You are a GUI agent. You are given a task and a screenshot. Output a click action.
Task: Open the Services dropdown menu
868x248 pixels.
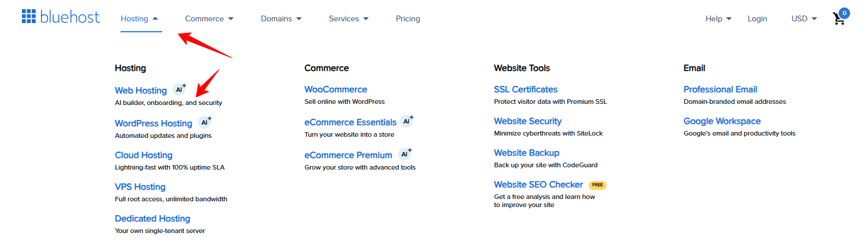[348, 18]
